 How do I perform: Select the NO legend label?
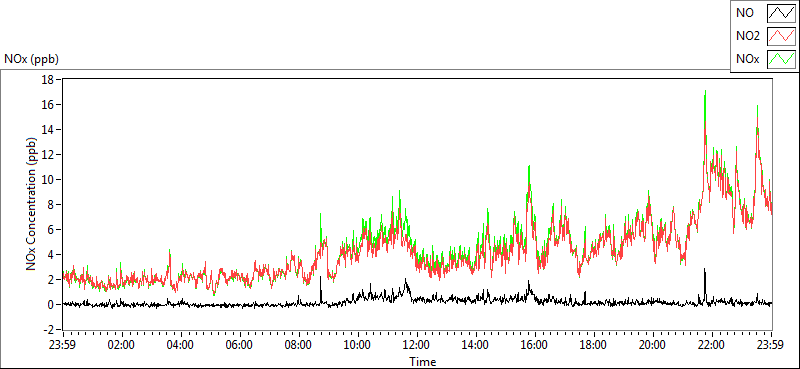[745, 13]
